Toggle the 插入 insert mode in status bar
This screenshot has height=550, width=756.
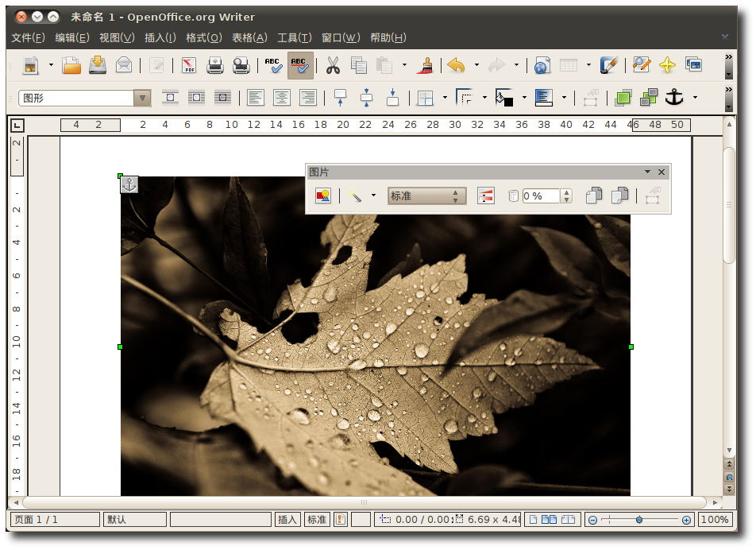[287, 520]
